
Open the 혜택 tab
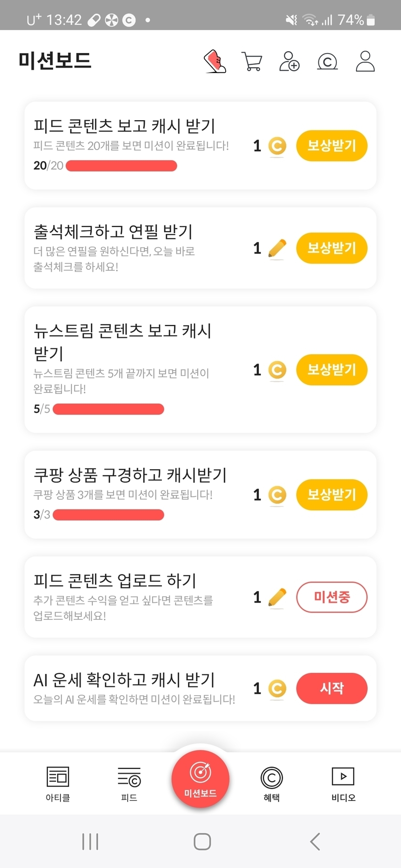pos(272,784)
